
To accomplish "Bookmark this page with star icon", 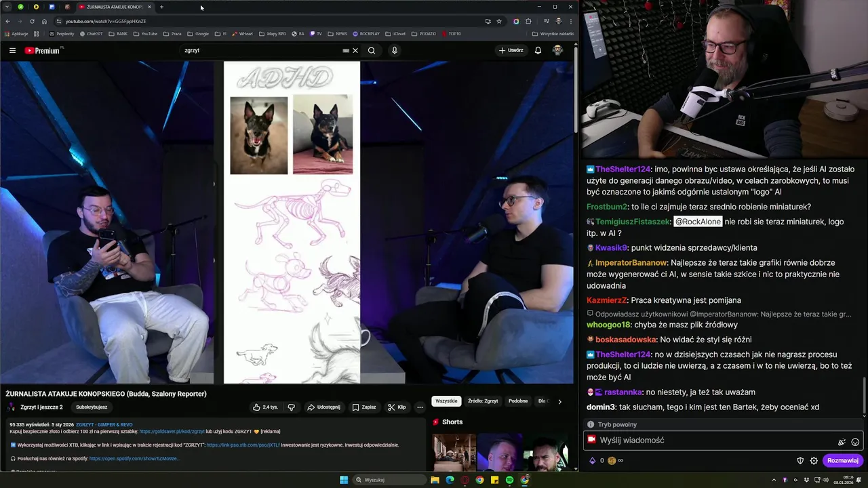I will (x=499, y=21).
